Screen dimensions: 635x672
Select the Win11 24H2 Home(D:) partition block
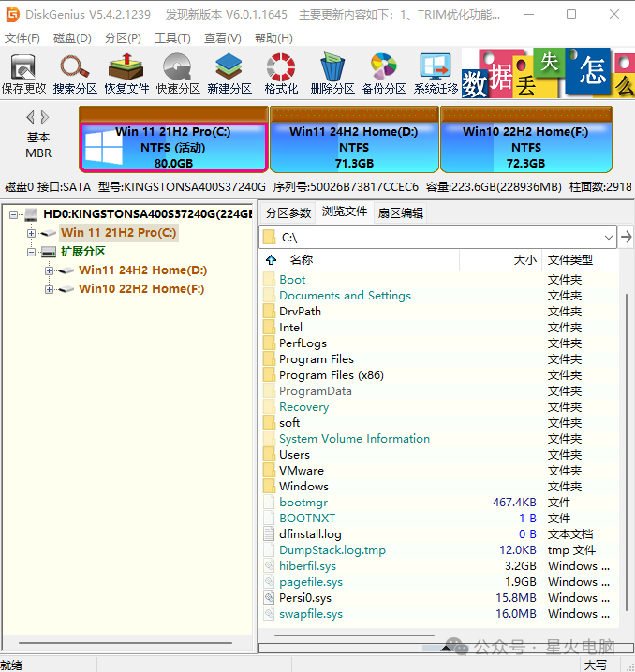click(354, 139)
